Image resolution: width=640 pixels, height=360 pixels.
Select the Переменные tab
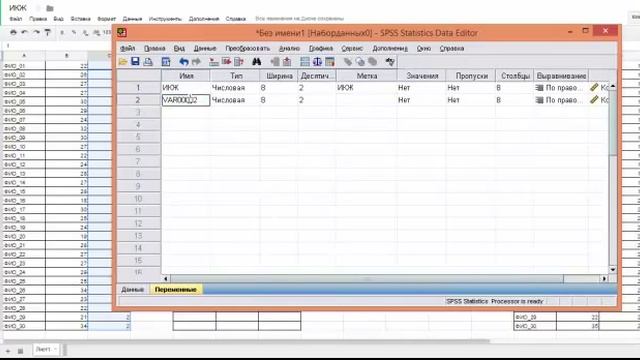click(176, 289)
